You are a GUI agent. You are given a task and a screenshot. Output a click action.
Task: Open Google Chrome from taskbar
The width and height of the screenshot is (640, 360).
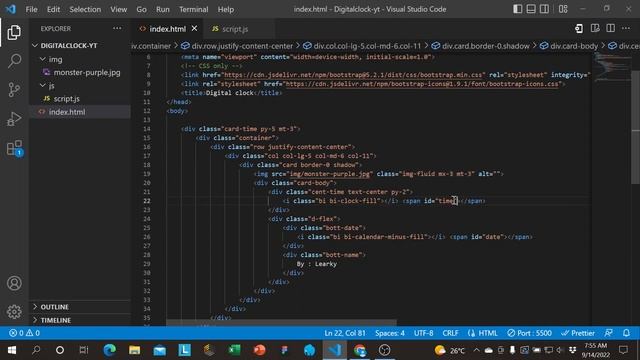[360, 350]
